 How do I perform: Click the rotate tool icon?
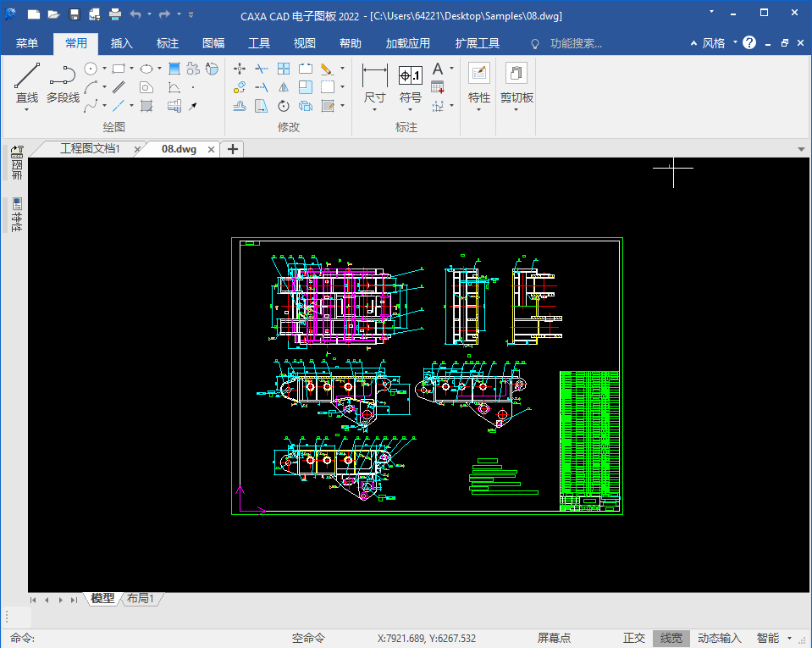click(284, 106)
